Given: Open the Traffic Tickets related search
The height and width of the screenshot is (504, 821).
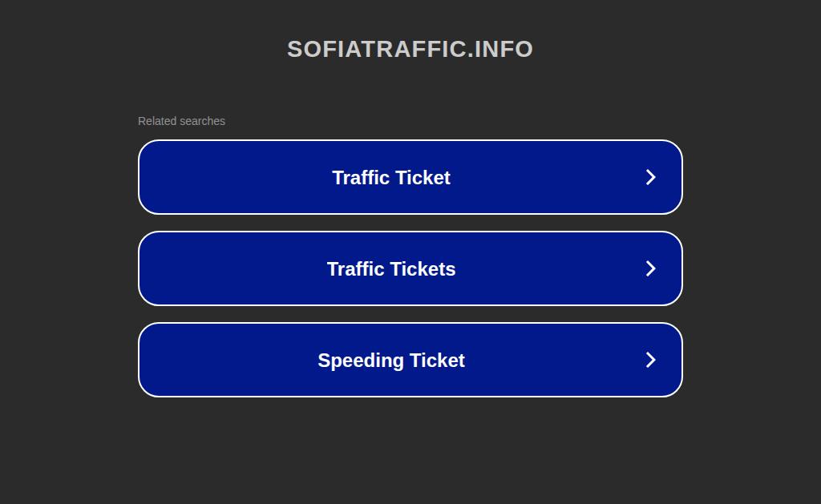Looking at the screenshot, I should [410, 268].
